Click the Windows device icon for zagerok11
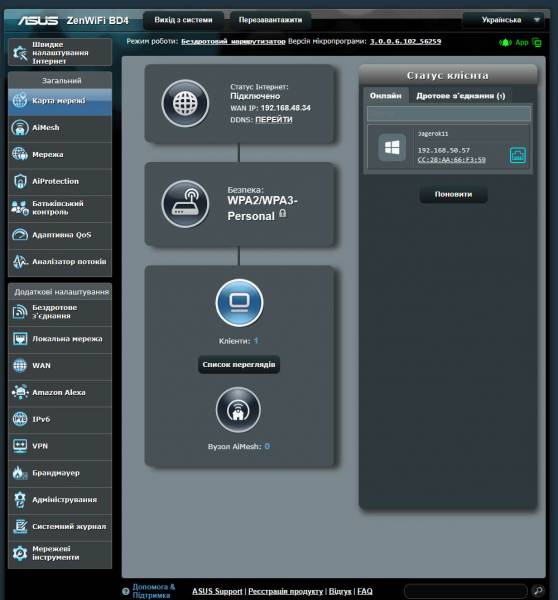 pyautogui.click(x=392, y=147)
